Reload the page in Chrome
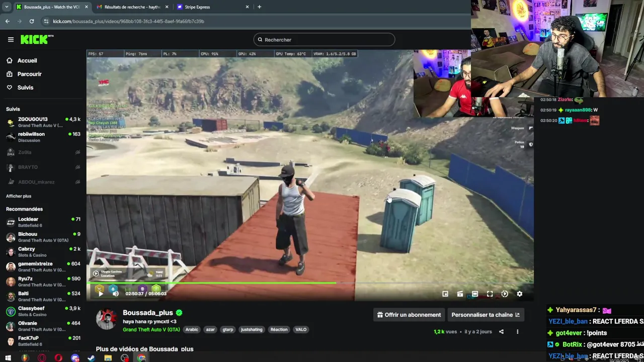The image size is (644, 362). [32, 21]
